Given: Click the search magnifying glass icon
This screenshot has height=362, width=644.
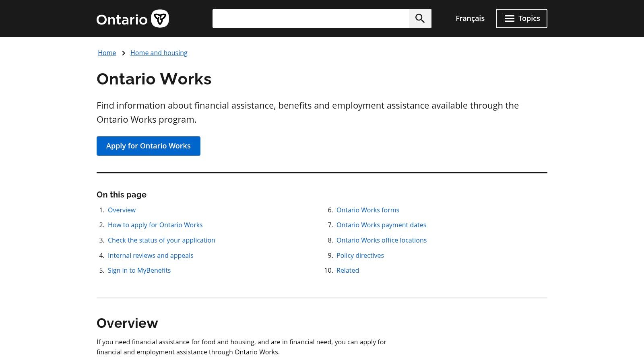Looking at the screenshot, I should (420, 18).
